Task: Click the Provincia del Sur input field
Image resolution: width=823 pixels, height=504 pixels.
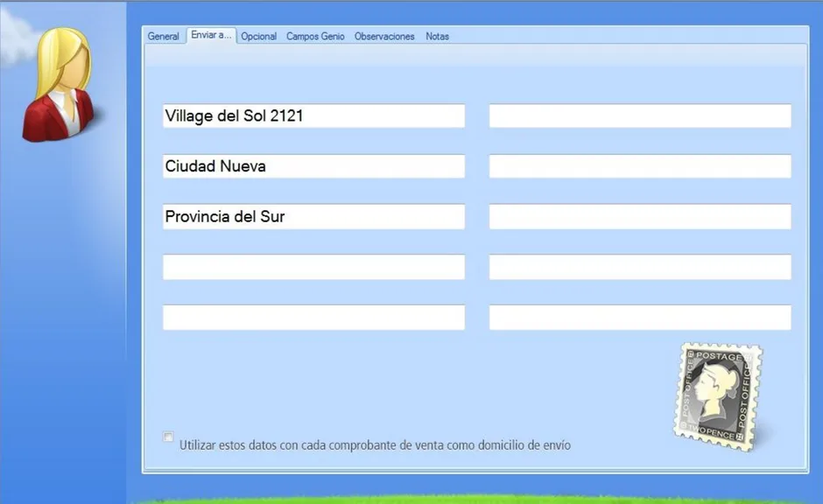Action: (313, 217)
